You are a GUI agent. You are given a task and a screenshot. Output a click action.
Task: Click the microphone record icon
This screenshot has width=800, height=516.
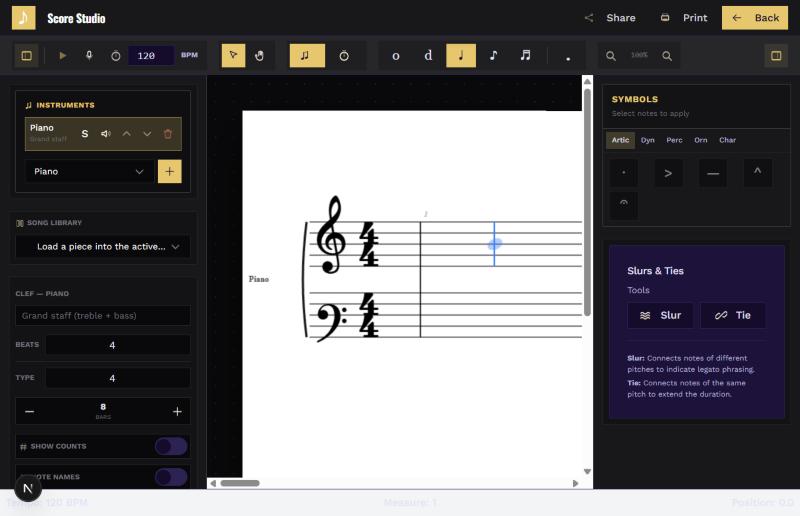coord(89,56)
